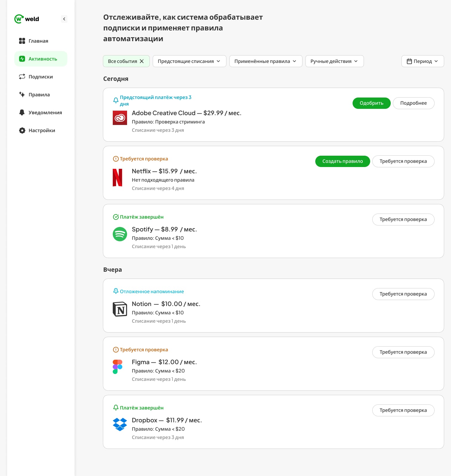
Task: Click the calendar icon in the Период button
Action: click(x=409, y=61)
